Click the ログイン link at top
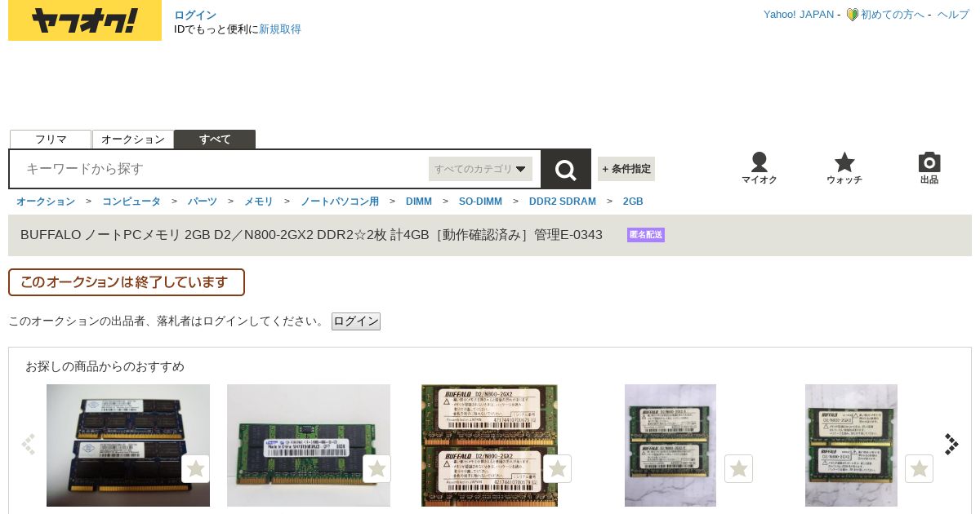The width and height of the screenshot is (980, 514). [x=195, y=16]
